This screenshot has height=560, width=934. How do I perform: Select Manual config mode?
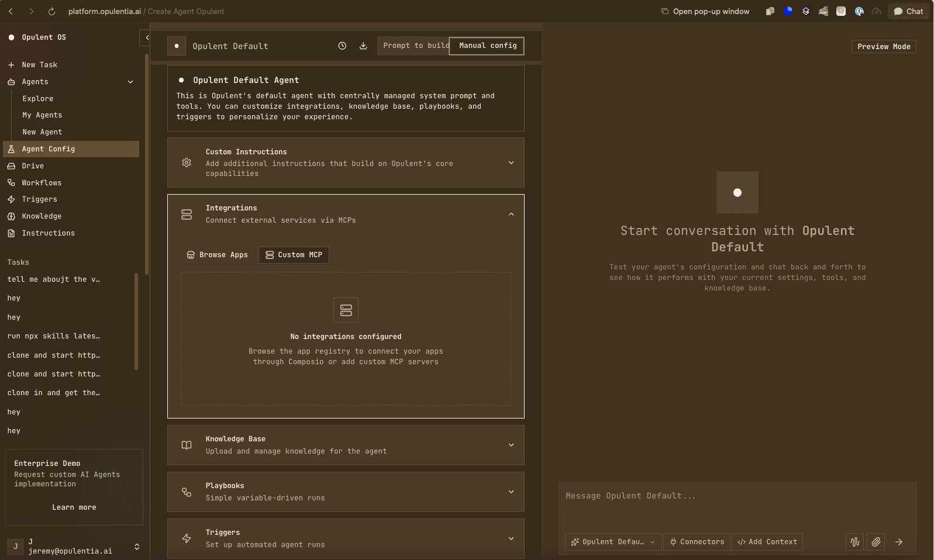point(487,46)
